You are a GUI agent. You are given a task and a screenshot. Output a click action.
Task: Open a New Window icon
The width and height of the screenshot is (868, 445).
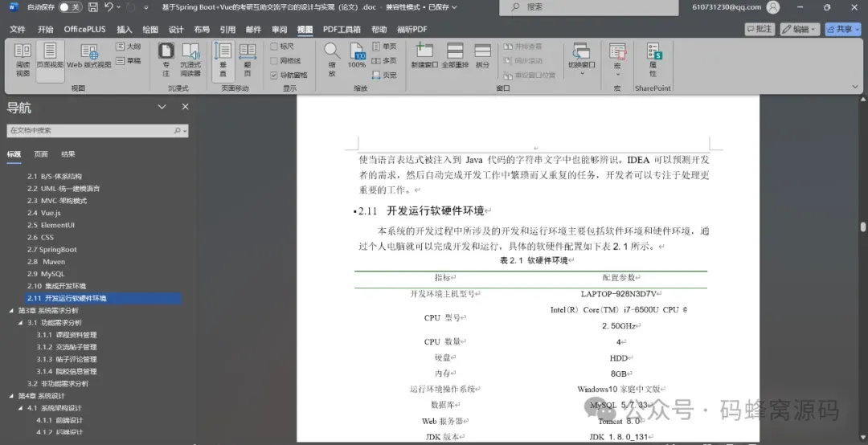(424, 51)
